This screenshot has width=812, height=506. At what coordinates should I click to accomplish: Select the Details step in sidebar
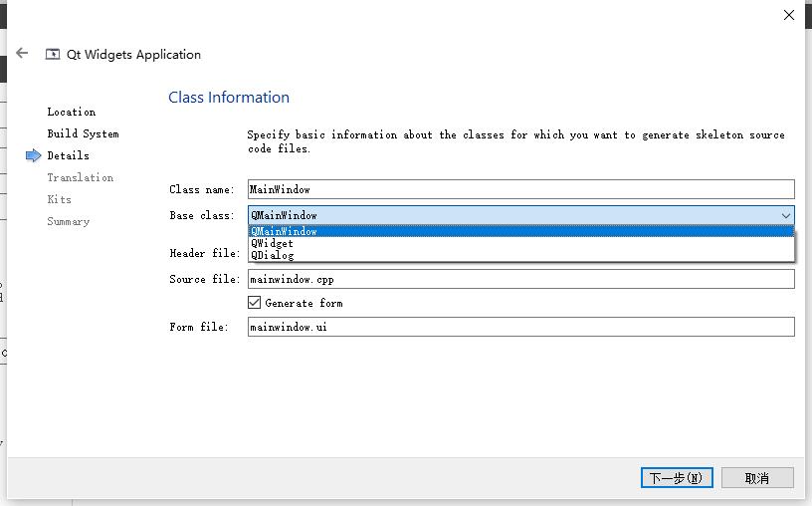[x=68, y=155]
